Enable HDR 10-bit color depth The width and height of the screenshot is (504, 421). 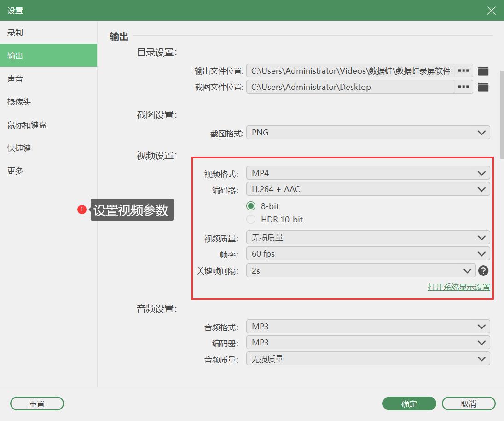click(251, 220)
